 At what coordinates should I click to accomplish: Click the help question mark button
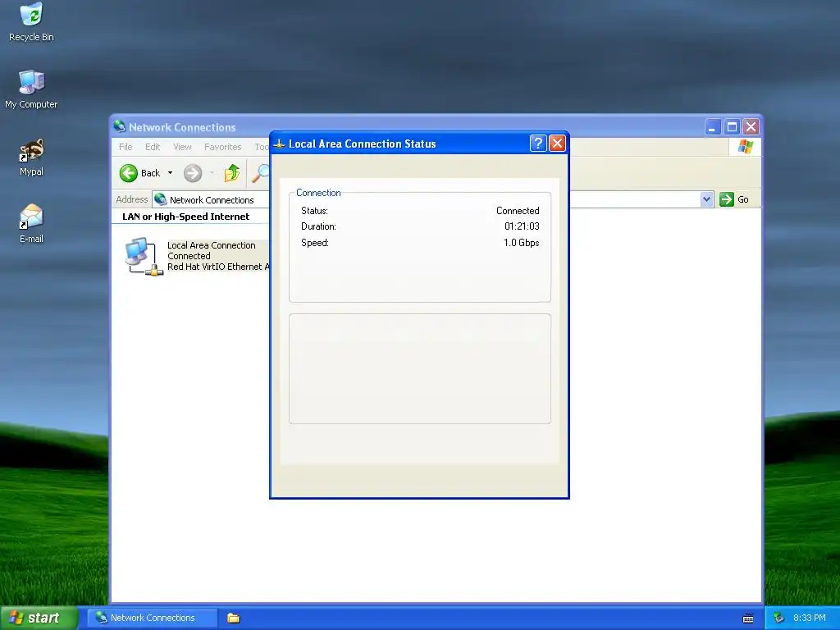(538, 143)
